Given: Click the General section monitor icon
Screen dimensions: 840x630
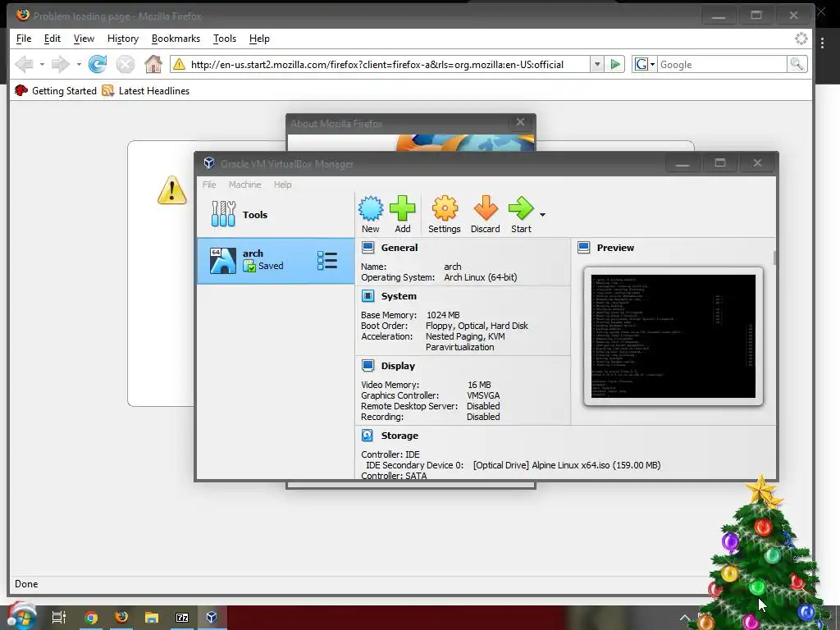Looking at the screenshot, I should point(367,248).
